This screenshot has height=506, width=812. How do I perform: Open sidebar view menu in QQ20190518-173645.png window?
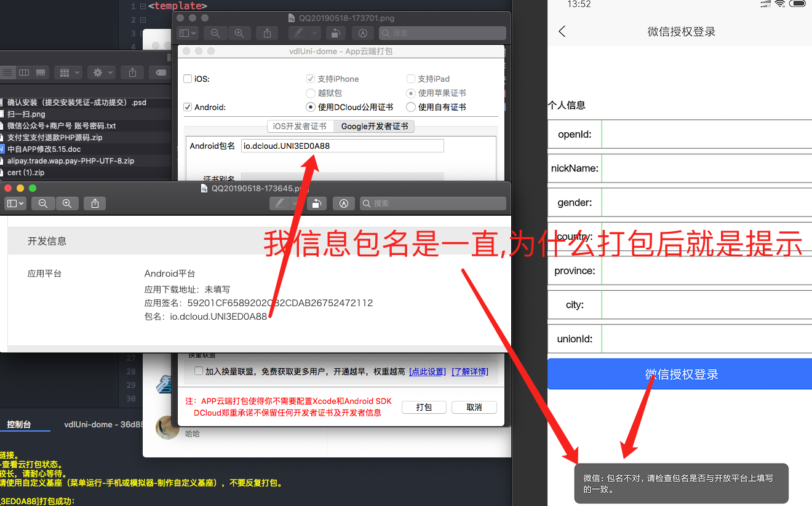(15, 204)
